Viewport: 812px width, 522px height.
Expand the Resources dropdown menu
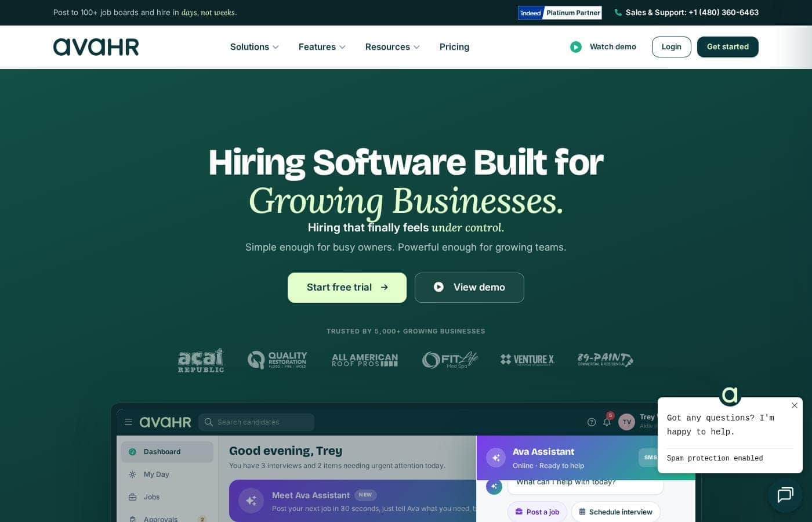(x=393, y=47)
